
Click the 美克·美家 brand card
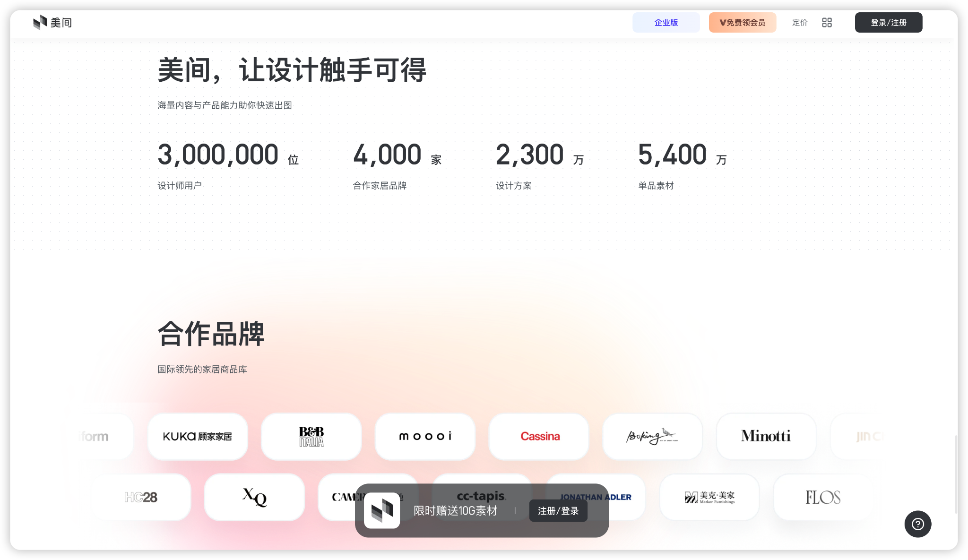click(x=709, y=497)
